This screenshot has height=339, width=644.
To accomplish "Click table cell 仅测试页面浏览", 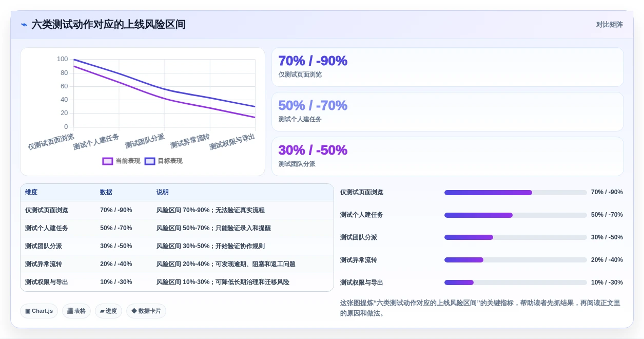I will [x=47, y=211].
